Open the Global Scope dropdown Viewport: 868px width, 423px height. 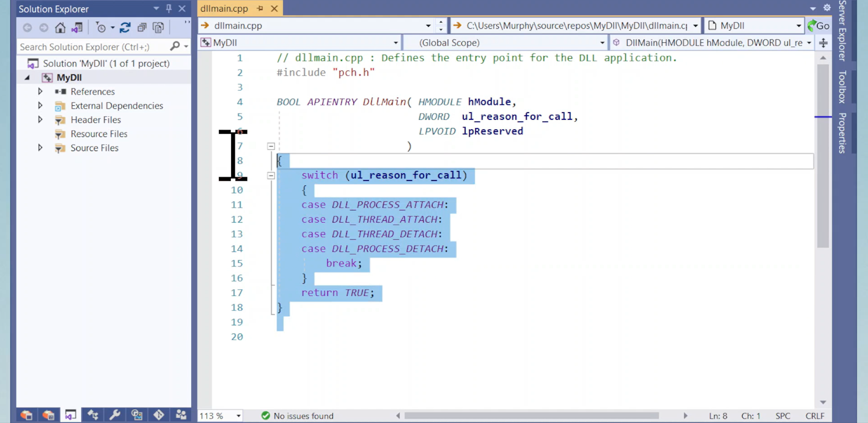point(602,43)
